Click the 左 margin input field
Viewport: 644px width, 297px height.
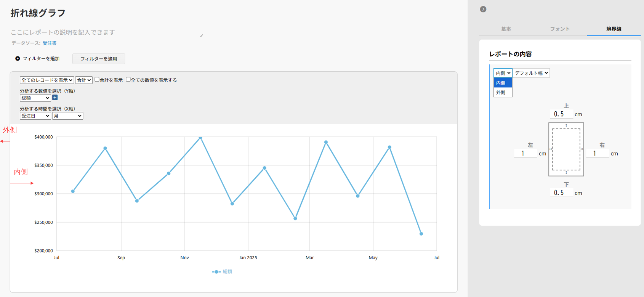(x=525, y=153)
